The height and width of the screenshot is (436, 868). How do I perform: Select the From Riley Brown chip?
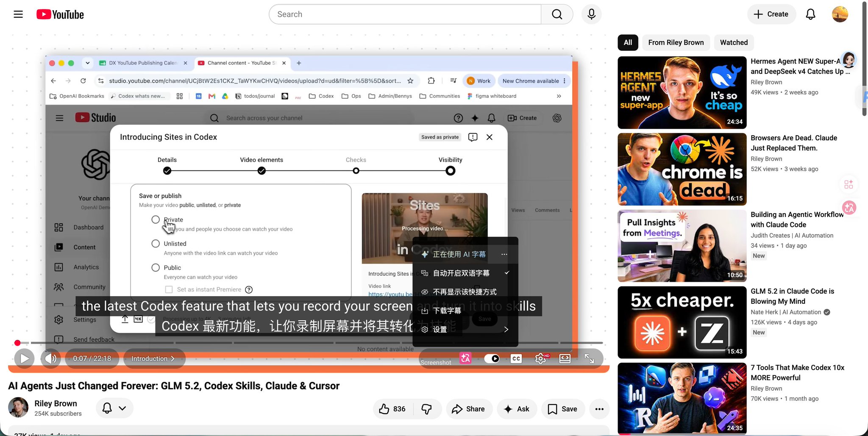point(676,42)
